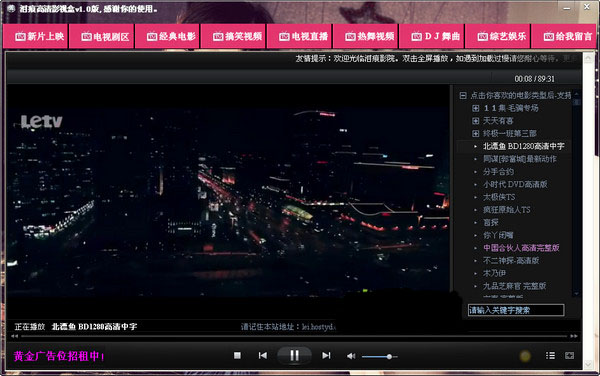600x376 pixels.
Task: Minimize the 泪痕高清影视盒 window
Action: tap(567, 8)
